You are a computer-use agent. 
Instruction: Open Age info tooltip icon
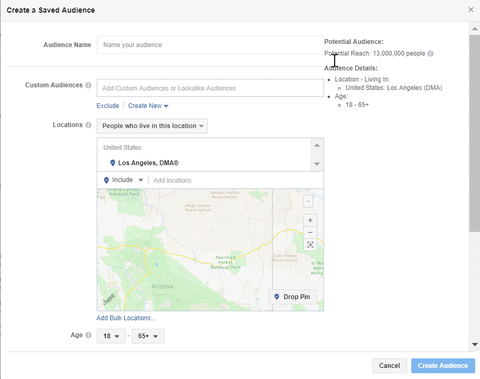tap(88, 335)
